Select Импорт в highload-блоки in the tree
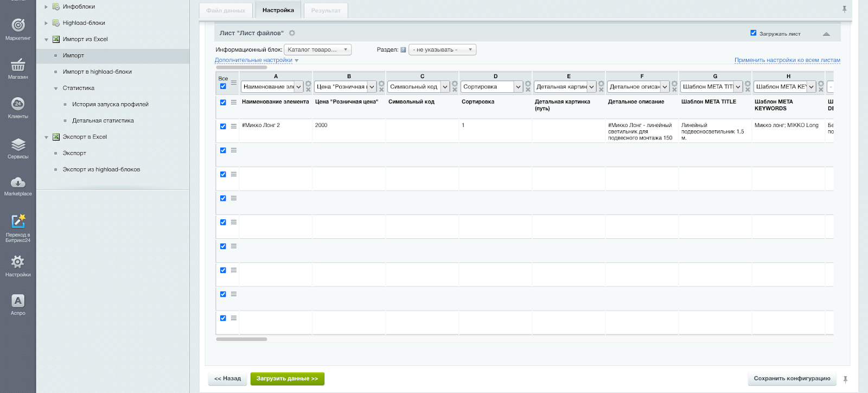Image resolution: width=868 pixels, height=393 pixels. click(x=97, y=72)
